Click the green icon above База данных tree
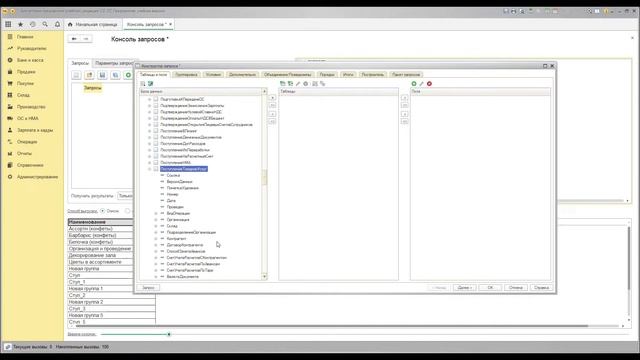Screen dimensions: 640x360 pos(151,84)
